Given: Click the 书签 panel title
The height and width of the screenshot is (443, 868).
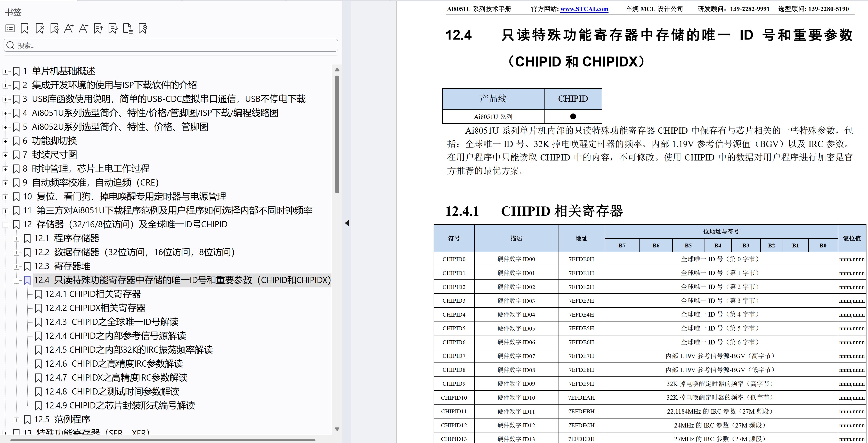Looking at the screenshot, I should [13, 12].
